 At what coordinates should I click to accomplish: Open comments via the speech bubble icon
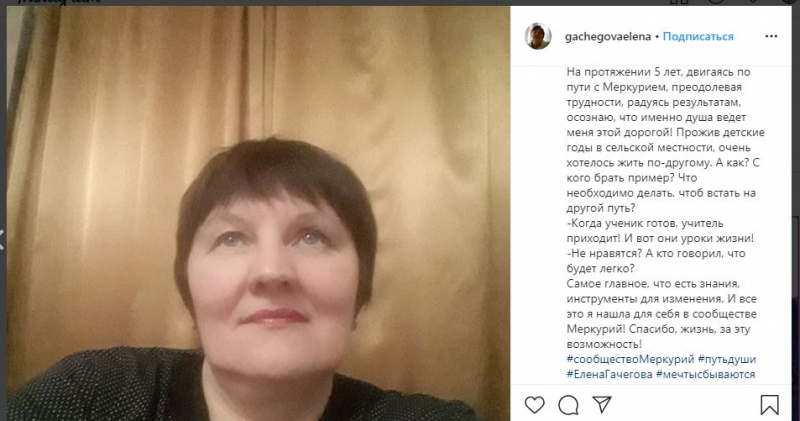coord(568,405)
